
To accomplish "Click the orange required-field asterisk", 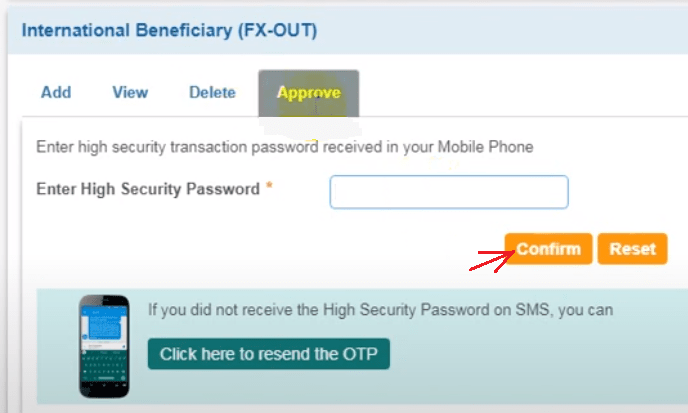I will tap(269, 186).
